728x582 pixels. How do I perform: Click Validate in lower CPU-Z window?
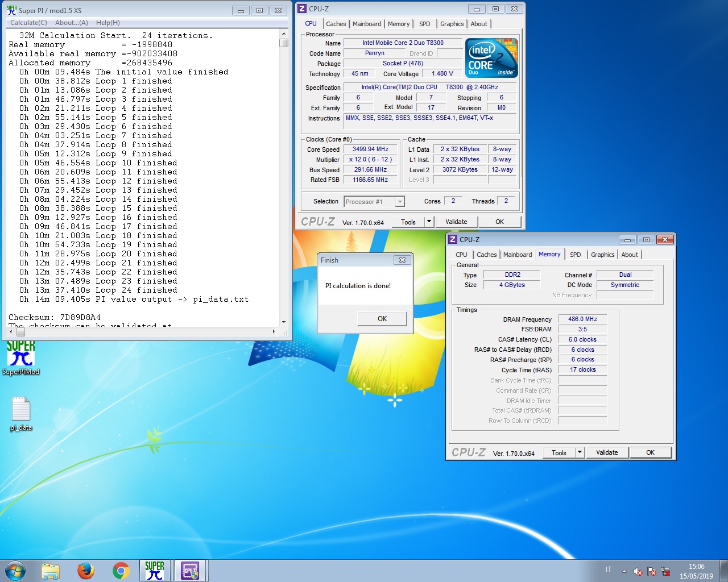point(607,453)
